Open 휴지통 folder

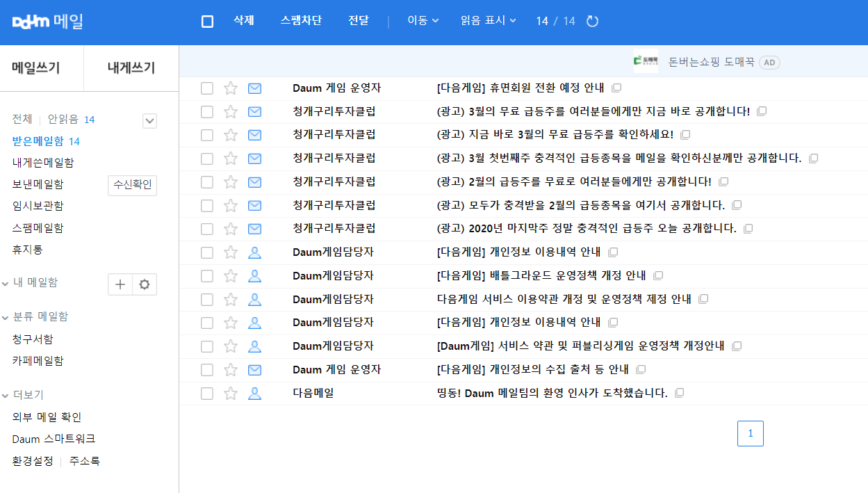28,250
